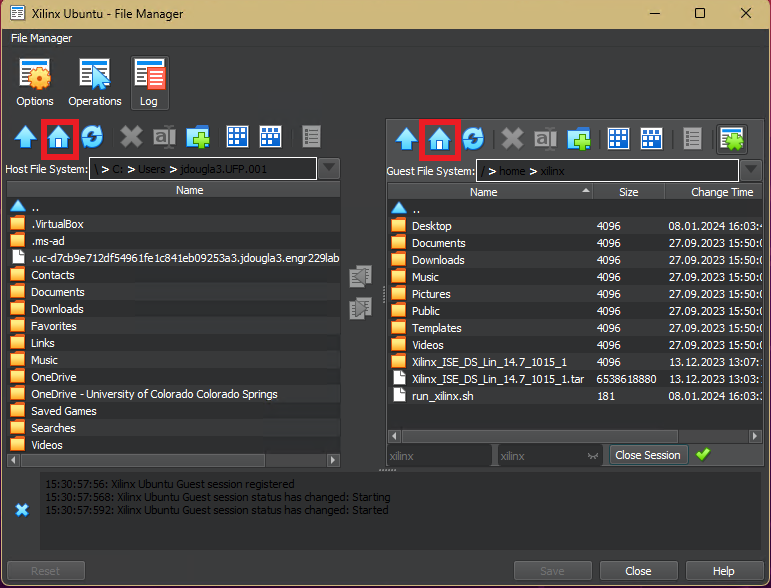Show properties in Host panel toolbar

coord(311,137)
